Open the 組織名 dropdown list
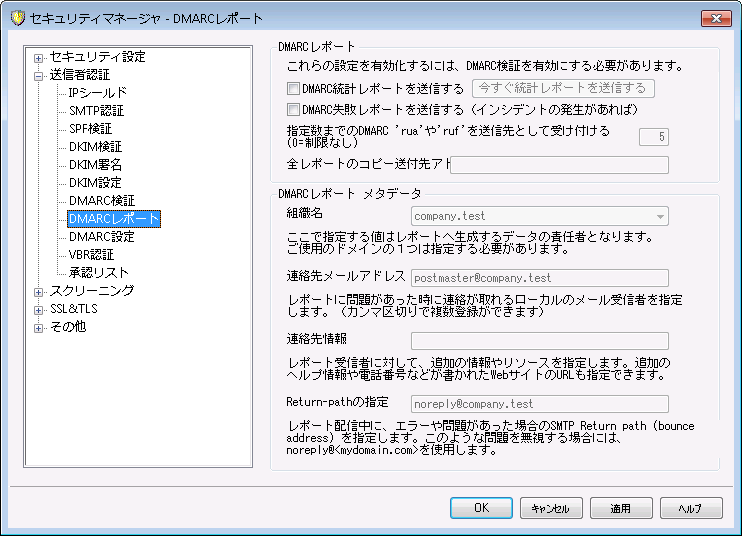 [659, 216]
